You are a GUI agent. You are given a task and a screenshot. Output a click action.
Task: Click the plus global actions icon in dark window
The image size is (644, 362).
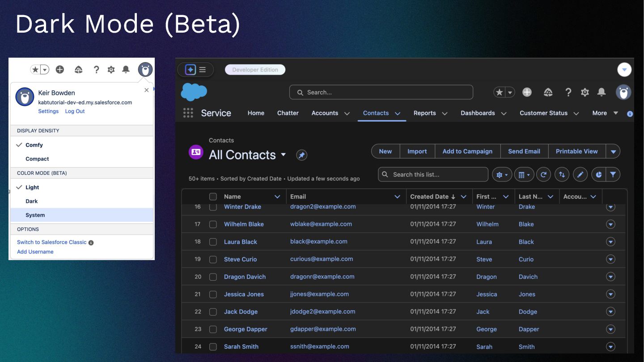(x=527, y=92)
